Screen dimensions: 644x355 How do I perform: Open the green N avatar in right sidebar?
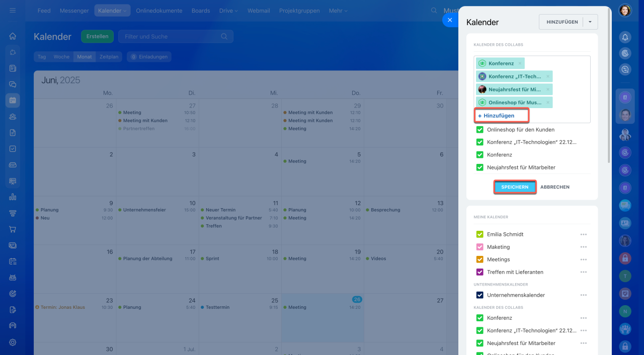625,311
